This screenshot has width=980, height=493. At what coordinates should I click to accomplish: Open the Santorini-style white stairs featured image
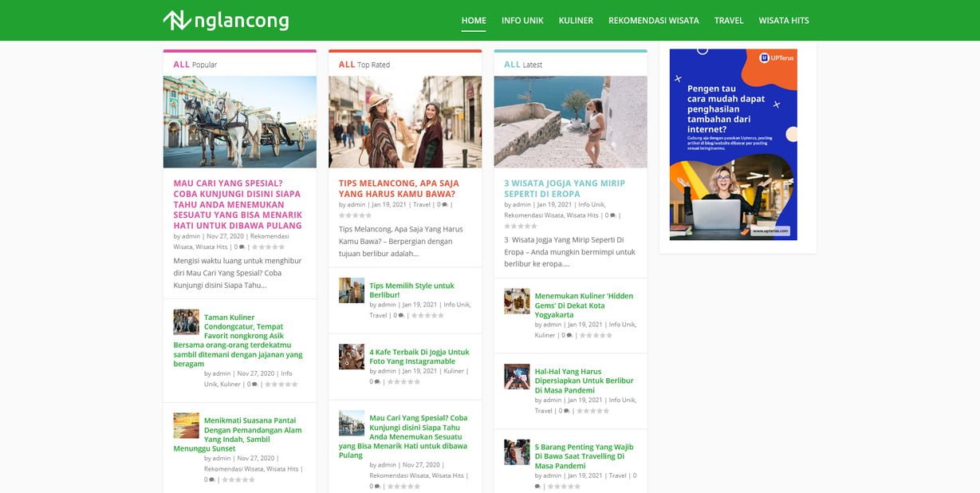pyautogui.click(x=570, y=122)
